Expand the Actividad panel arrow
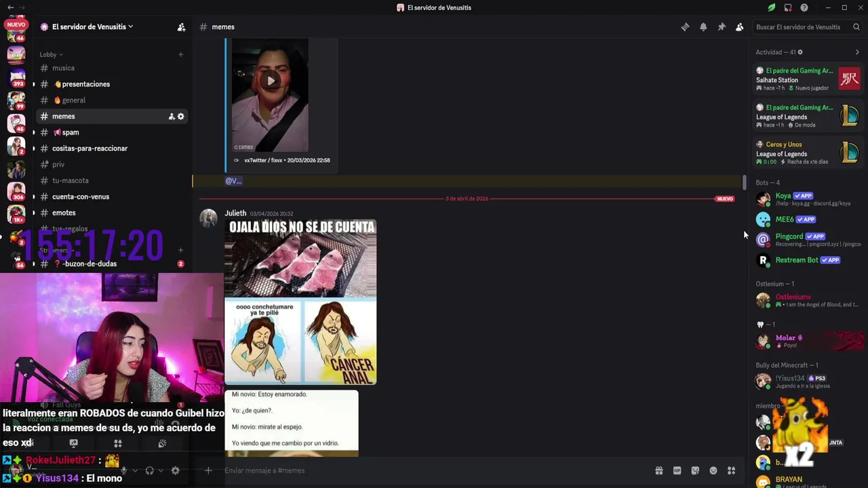Viewport: 868px width, 488px height. [857, 52]
